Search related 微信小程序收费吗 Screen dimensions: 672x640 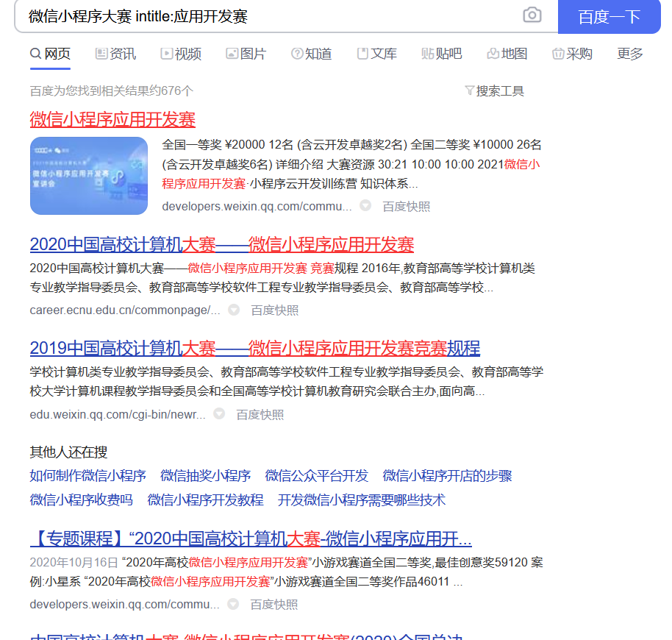[x=82, y=499]
